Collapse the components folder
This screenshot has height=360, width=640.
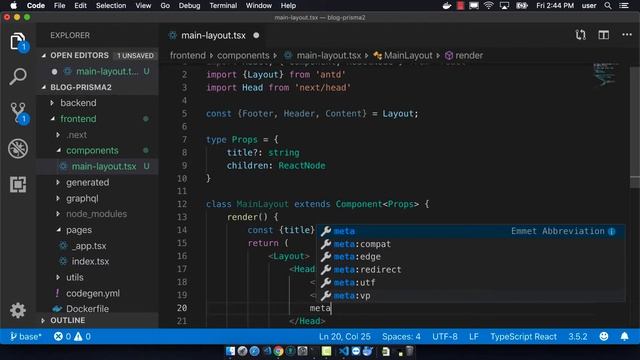coord(58,150)
